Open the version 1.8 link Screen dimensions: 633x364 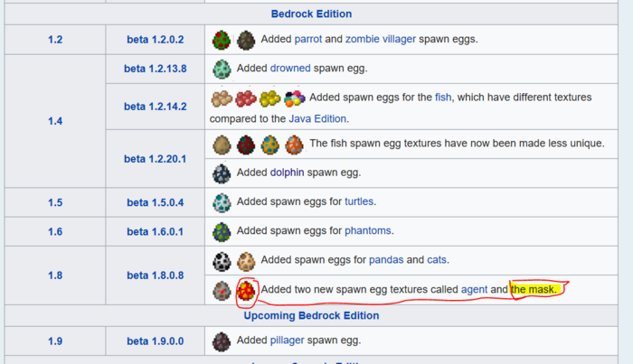[x=55, y=275]
